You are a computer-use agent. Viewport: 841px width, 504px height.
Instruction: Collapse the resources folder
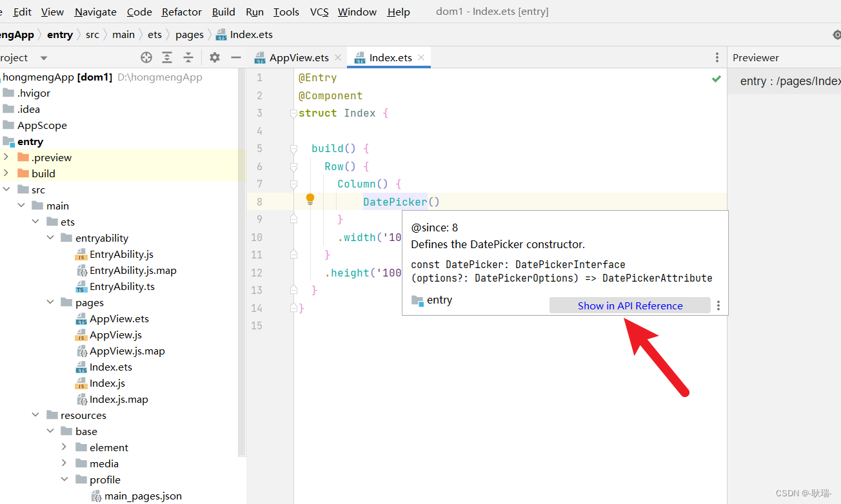(35, 415)
